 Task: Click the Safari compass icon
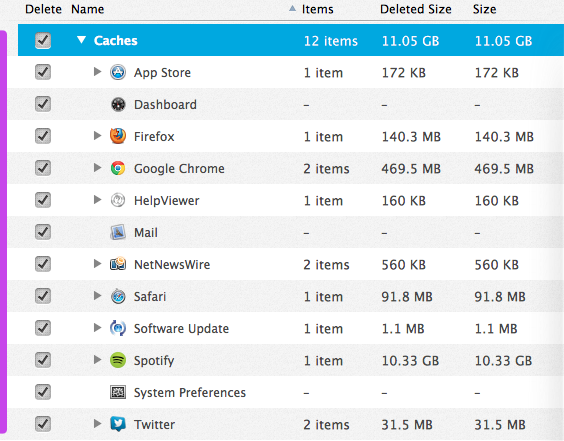(x=118, y=296)
